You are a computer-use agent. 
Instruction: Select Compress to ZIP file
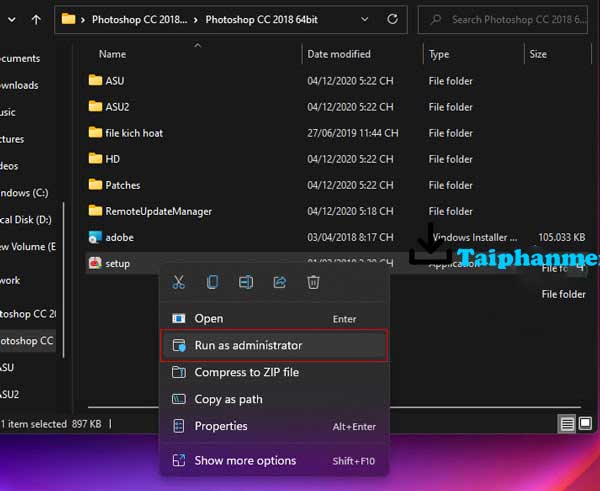click(274, 372)
